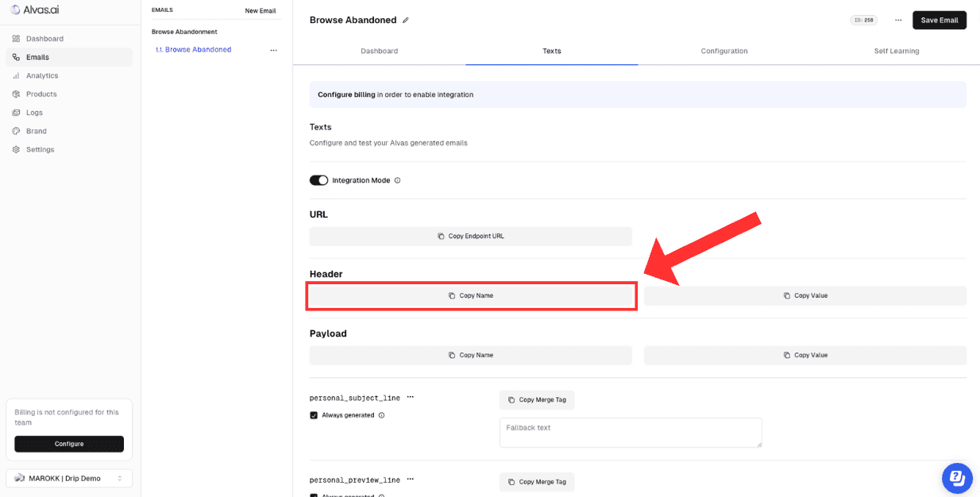Click the personal_preview_line field name

(x=355, y=480)
